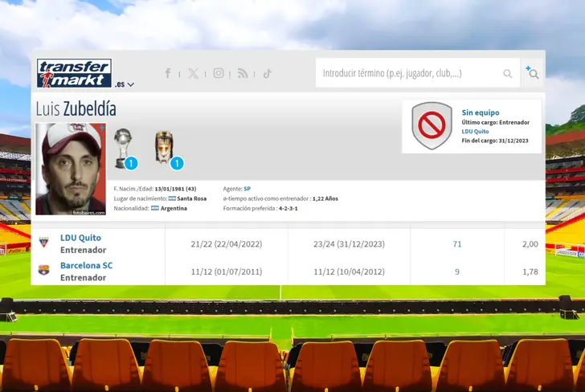Open the Instagram social icon

(219, 73)
